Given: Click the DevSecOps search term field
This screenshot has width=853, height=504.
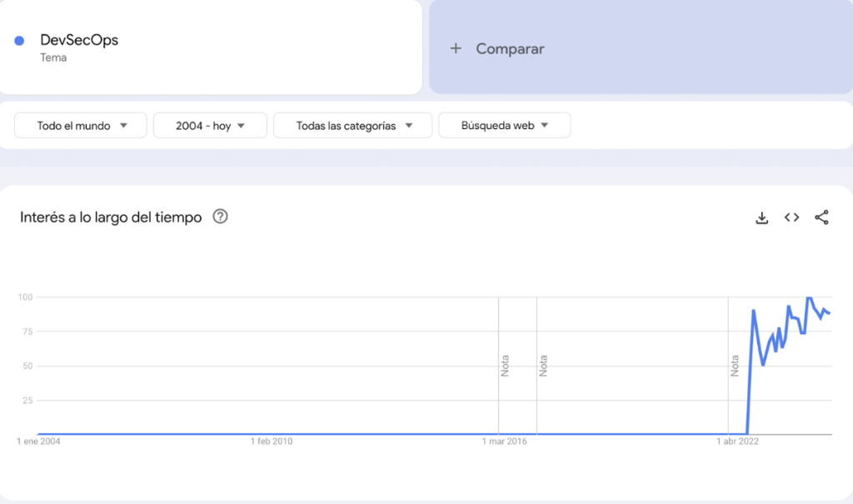Looking at the screenshot, I should (79, 40).
